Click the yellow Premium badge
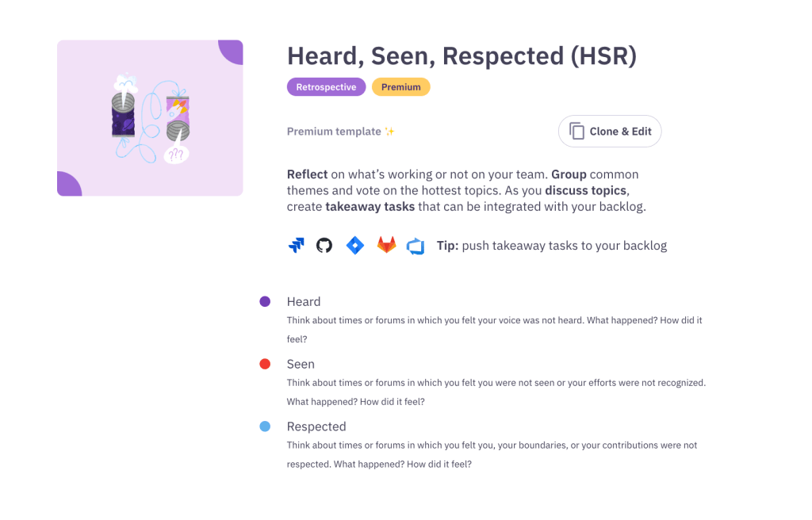This screenshot has height=520, width=812. (x=401, y=87)
